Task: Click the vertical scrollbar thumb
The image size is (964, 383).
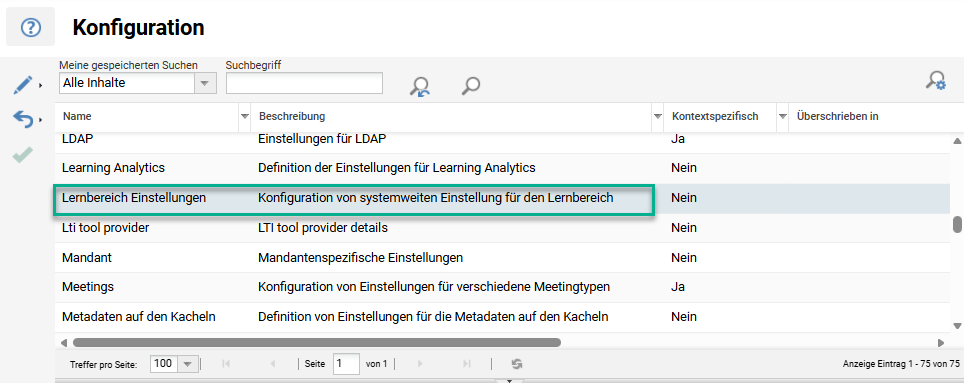Action: tap(957, 224)
